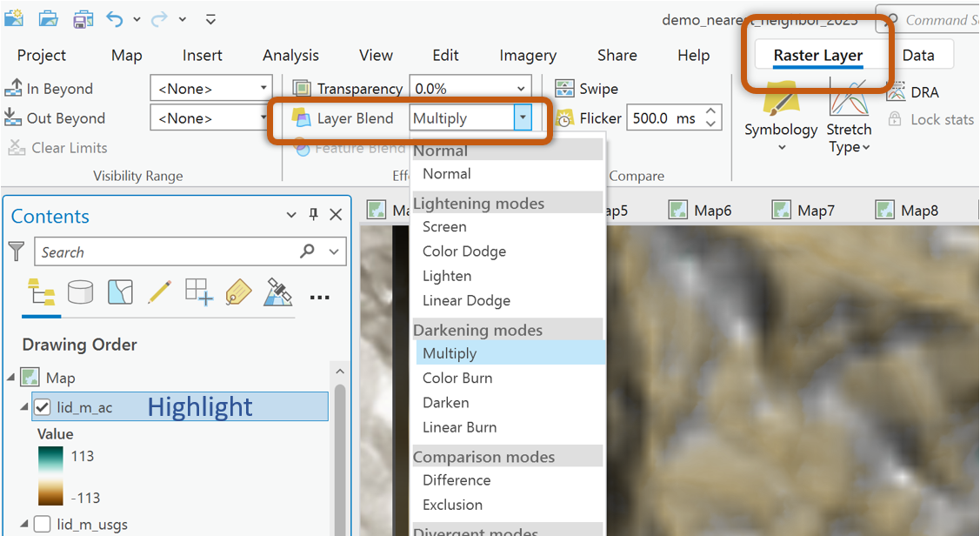Uncheck the lid_m_ac layer checkbox
The image size is (980, 536).
(42, 407)
